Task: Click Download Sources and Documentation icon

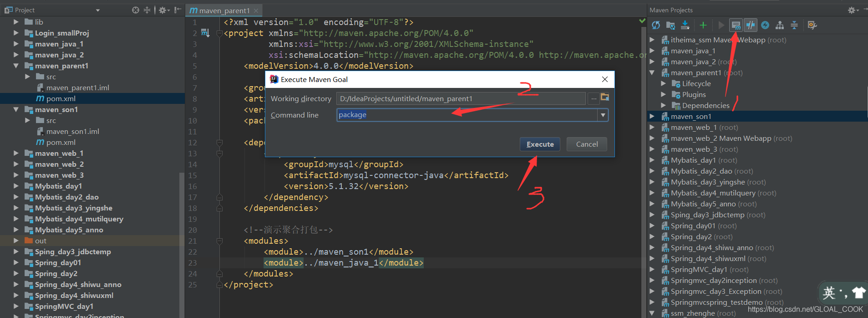Action: pos(685,25)
